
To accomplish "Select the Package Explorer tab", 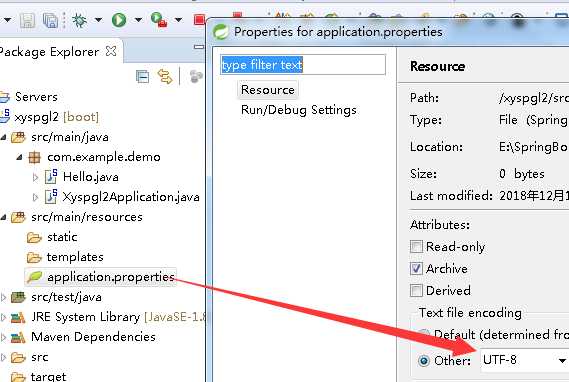I will pos(49,52).
